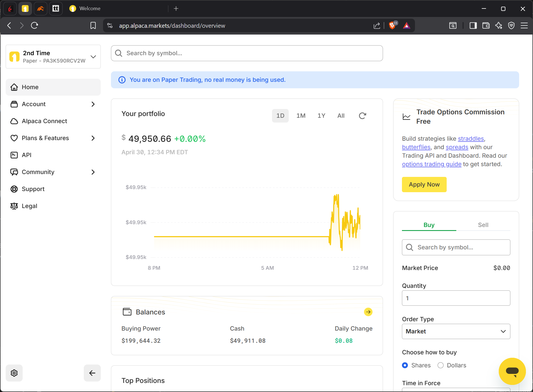Share the page via address bar icon
Image resolution: width=533 pixels, height=392 pixels.
[x=377, y=26]
